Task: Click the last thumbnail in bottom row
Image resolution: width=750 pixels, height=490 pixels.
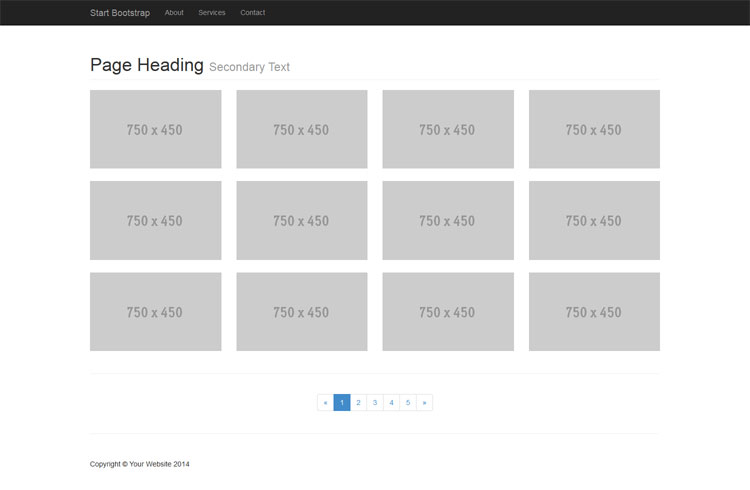Action: pos(594,312)
